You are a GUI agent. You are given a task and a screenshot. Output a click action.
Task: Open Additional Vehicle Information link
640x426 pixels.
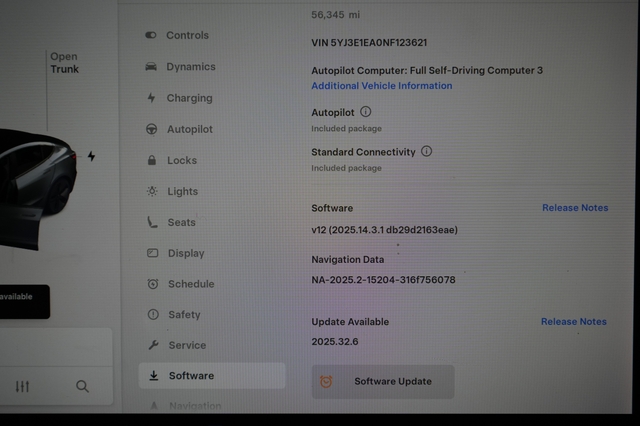[x=382, y=86]
